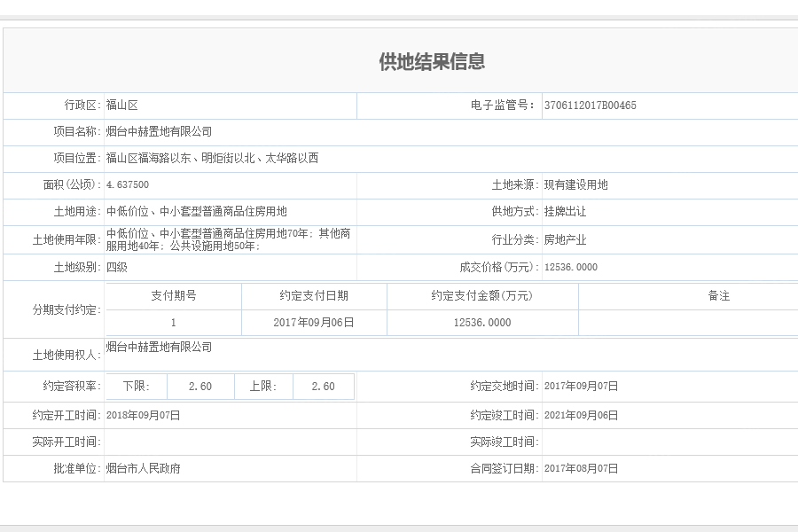Click the 合同签订日期 label
Viewport: 798px width, 532px height.
pyautogui.click(x=505, y=468)
